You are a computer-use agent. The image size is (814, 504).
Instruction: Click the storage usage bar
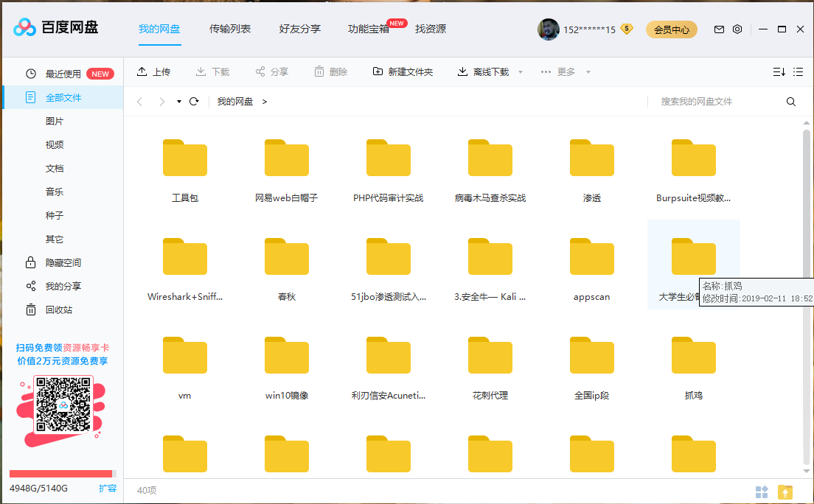click(x=62, y=473)
